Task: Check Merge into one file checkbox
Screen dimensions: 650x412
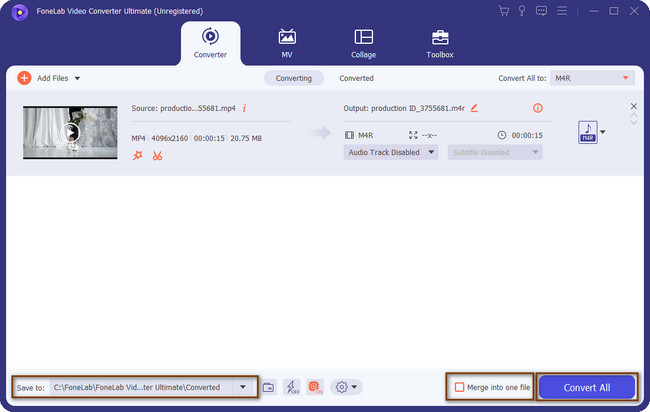Action: point(459,387)
